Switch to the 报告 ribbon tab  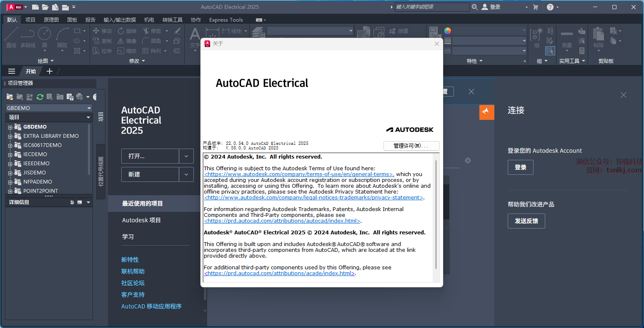[x=90, y=20]
